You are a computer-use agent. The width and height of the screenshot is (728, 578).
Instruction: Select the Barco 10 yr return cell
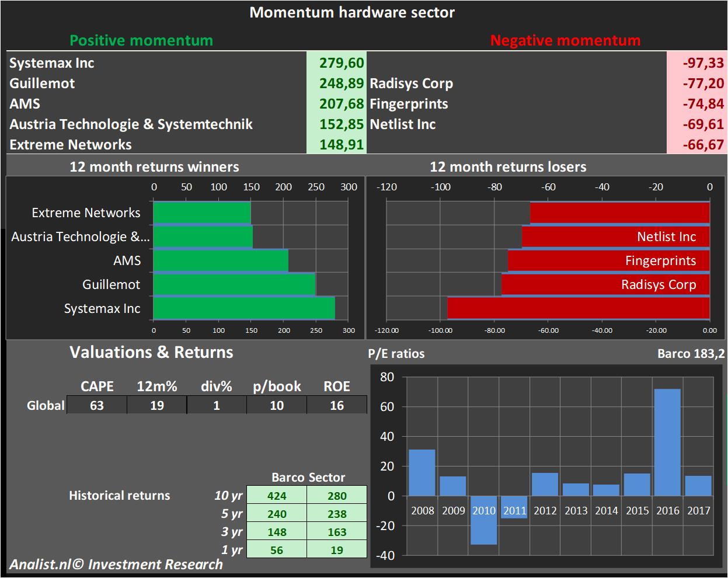point(277,496)
